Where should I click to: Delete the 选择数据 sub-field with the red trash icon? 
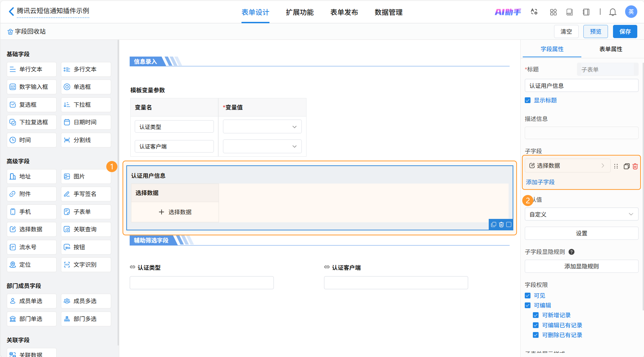point(635,166)
